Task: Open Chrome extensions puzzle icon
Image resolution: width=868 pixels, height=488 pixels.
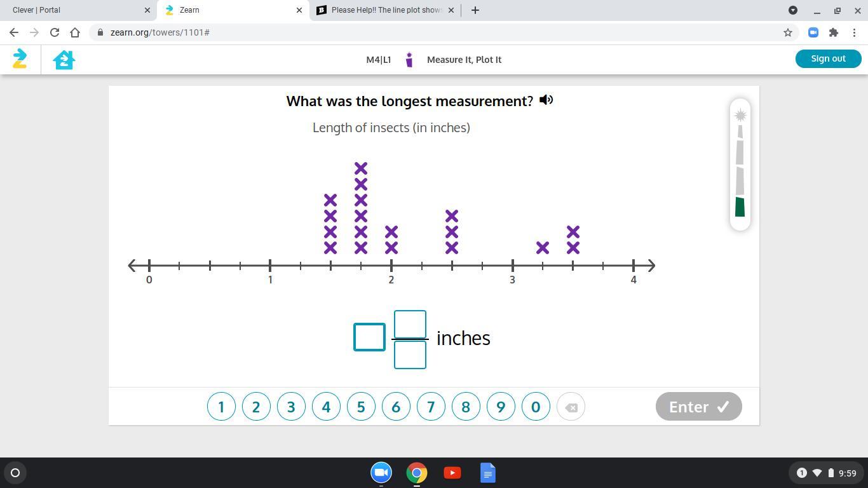Action: pyautogui.click(x=834, y=32)
